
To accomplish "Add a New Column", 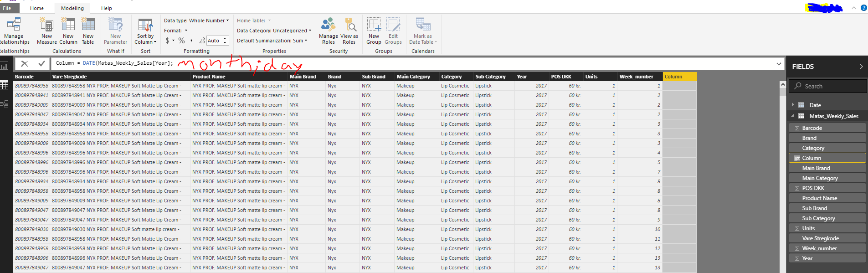I will click(x=68, y=31).
